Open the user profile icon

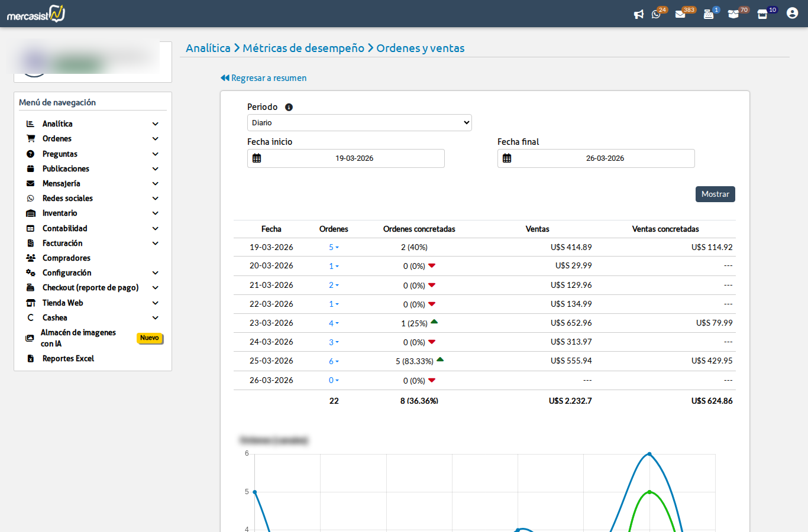[x=792, y=13]
